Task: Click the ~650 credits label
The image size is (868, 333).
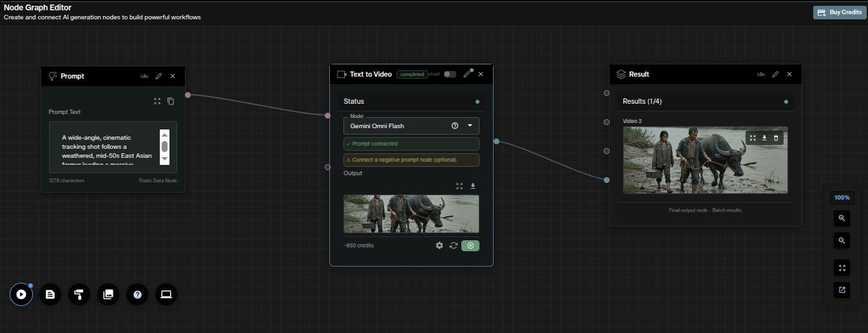Action: point(359,245)
